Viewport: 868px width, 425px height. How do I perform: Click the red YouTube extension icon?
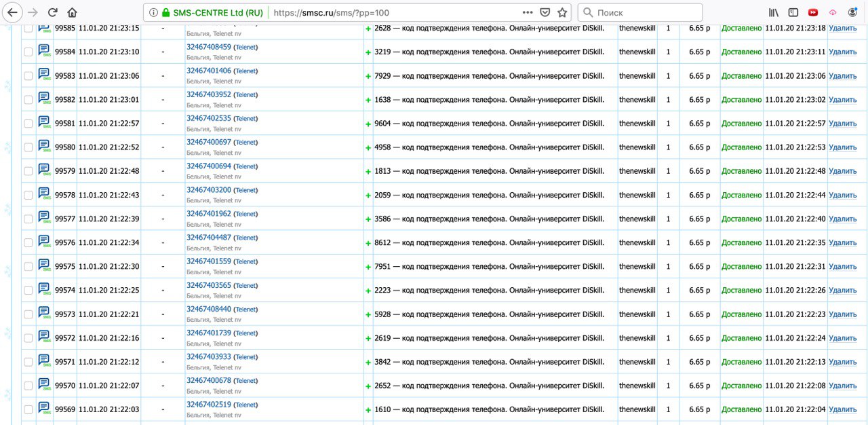[813, 12]
